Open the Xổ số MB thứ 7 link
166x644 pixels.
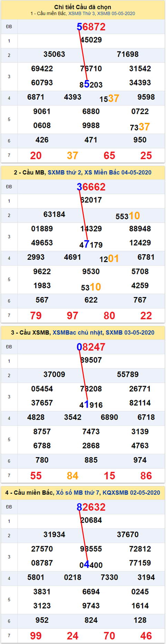click(x=78, y=493)
